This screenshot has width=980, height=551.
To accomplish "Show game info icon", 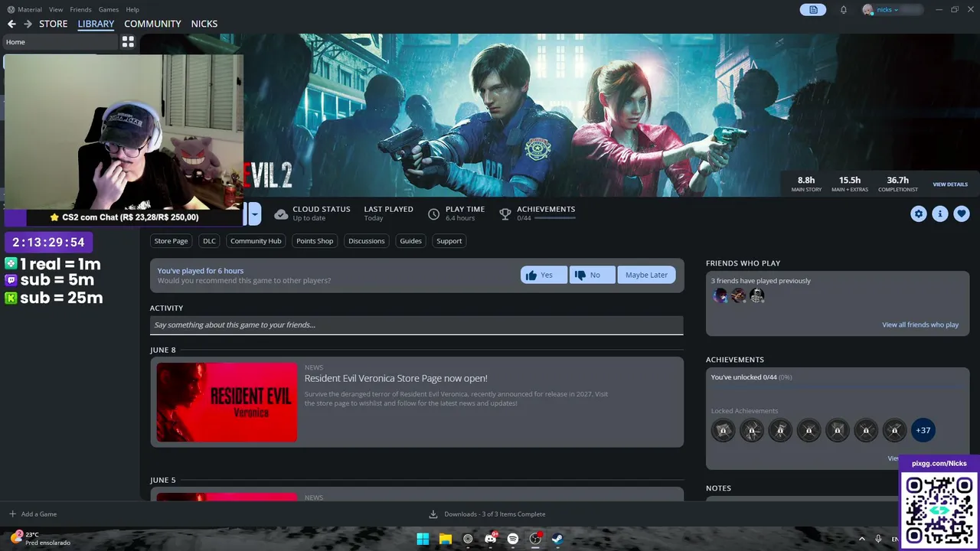I will [940, 214].
